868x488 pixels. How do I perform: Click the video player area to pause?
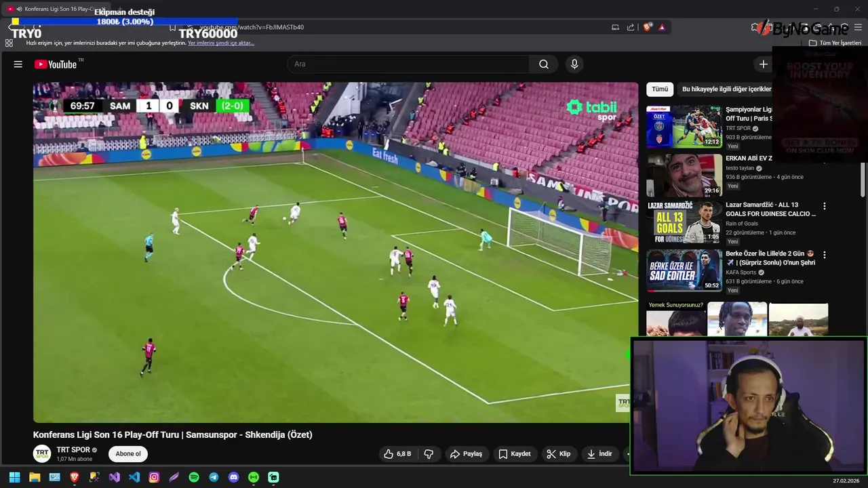point(336,252)
